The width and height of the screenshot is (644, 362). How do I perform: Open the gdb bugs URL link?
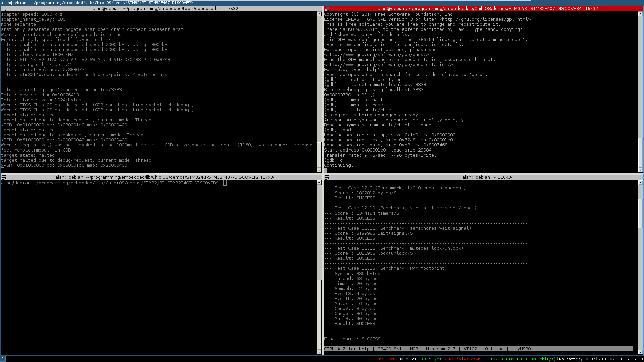click(x=376, y=55)
